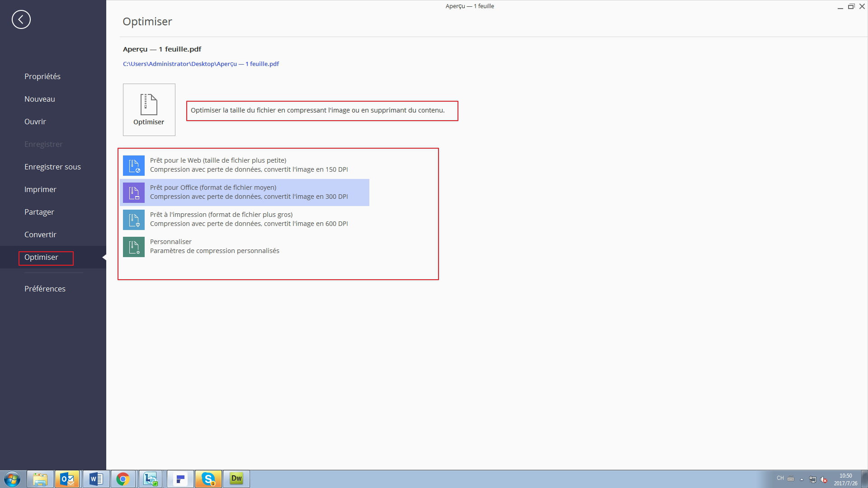This screenshot has height=488, width=868.
Task: Close the application window
Action: pos(862,6)
